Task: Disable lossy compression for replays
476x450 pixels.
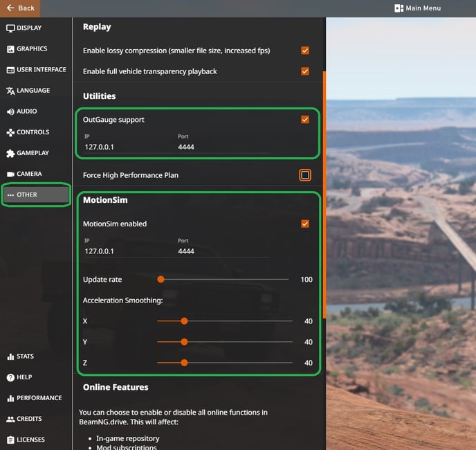Action: (305, 51)
